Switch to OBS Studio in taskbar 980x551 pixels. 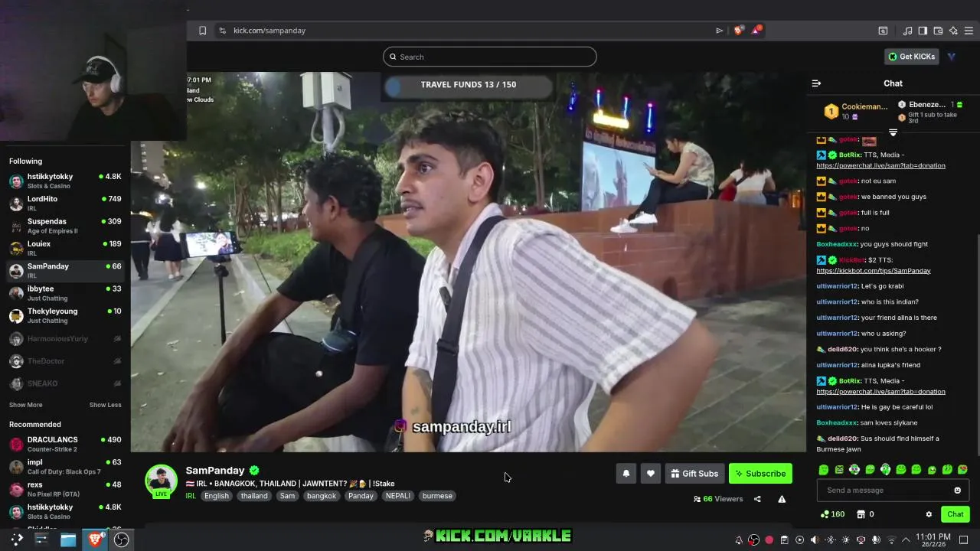121,540
